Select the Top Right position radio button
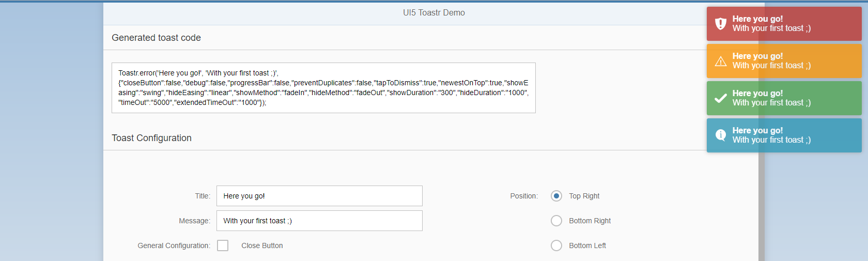The width and height of the screenshot is (868, 261). (x=556, y=196)
